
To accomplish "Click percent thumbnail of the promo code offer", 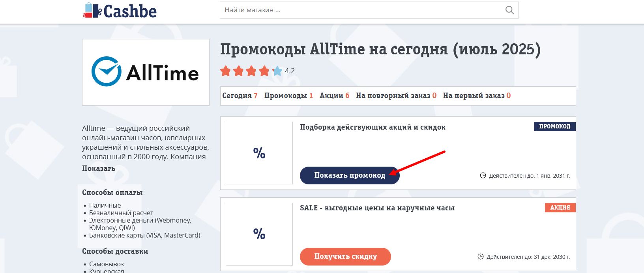I will (259, 153).
